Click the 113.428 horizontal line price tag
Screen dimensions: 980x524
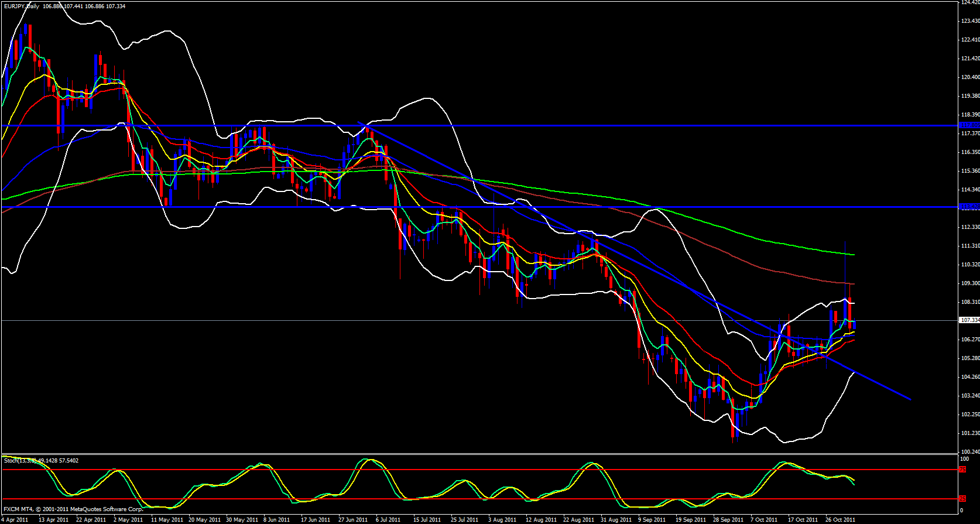click(970, 207)
